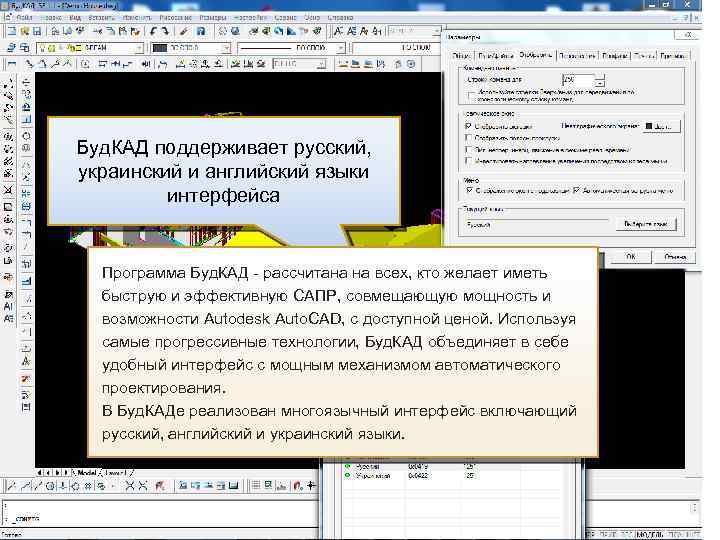The image size is (720, 540).
Task: Click the paintbrush match properties icon
Action: 184,31
